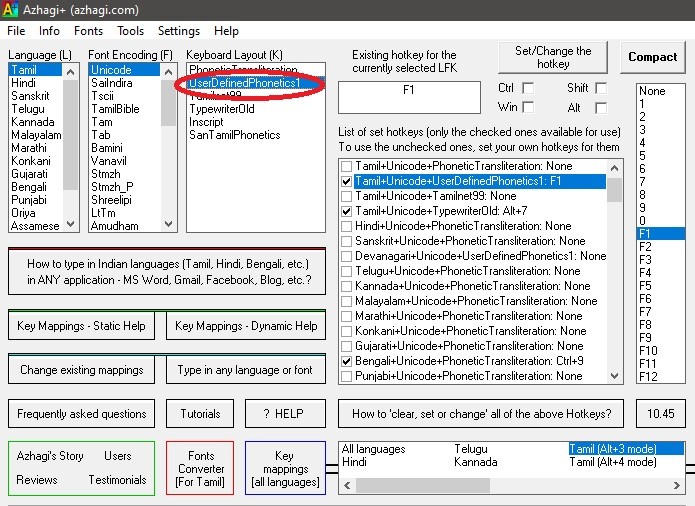Open Key mappings for all languages
695x506 pixels.
click(285, 468)
